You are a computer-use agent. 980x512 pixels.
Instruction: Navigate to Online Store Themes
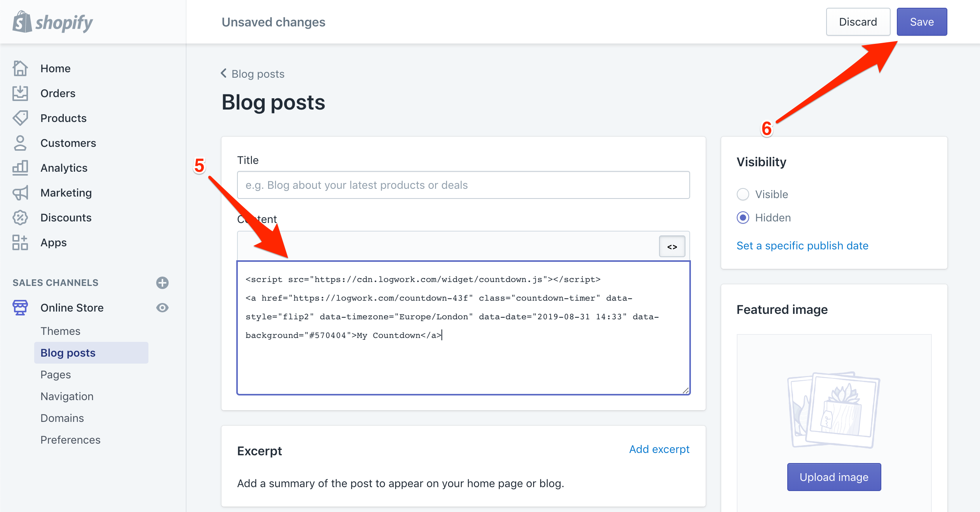pyautogui.click(x=59, y=331)
